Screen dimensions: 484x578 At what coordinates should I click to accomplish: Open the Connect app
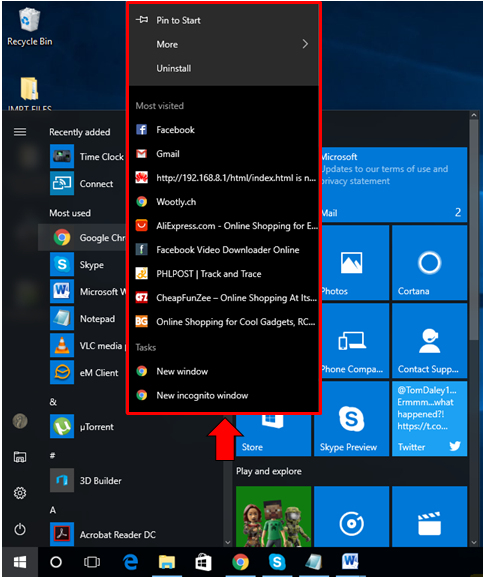[x=87, y=184]
